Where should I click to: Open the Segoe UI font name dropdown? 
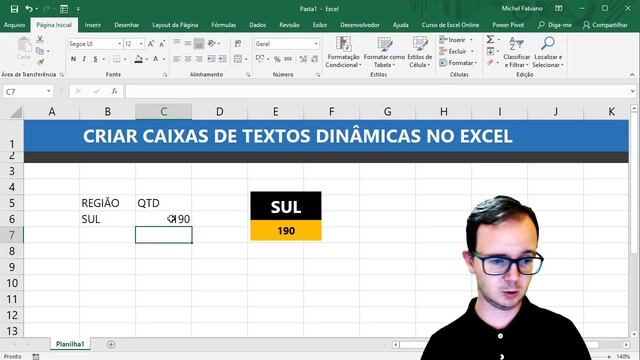click(x=120, y=44)
